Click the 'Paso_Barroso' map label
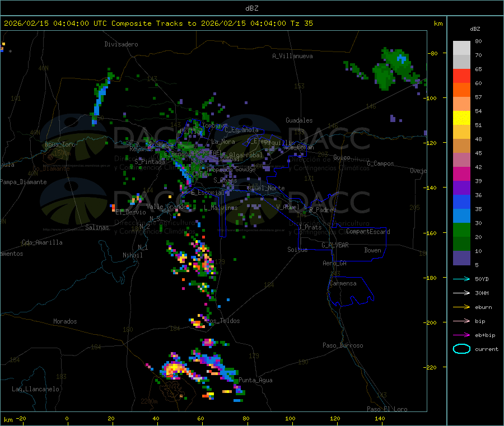Screen dimensions: 504x426 coord(343,345)
